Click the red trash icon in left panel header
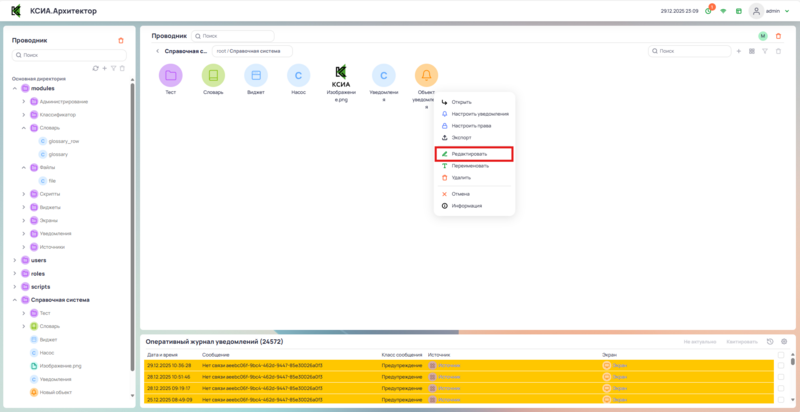This screenshot has height=412, width=800. click(x=122, y=40)
